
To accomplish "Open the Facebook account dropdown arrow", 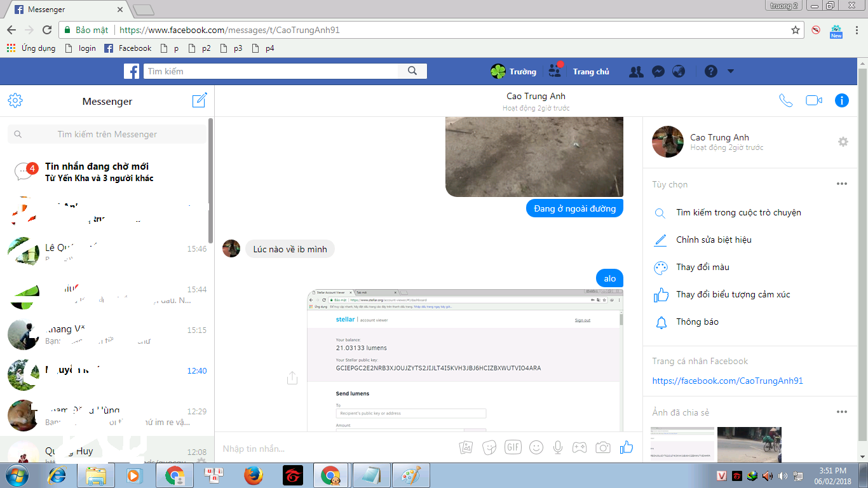I will point(731,71).
